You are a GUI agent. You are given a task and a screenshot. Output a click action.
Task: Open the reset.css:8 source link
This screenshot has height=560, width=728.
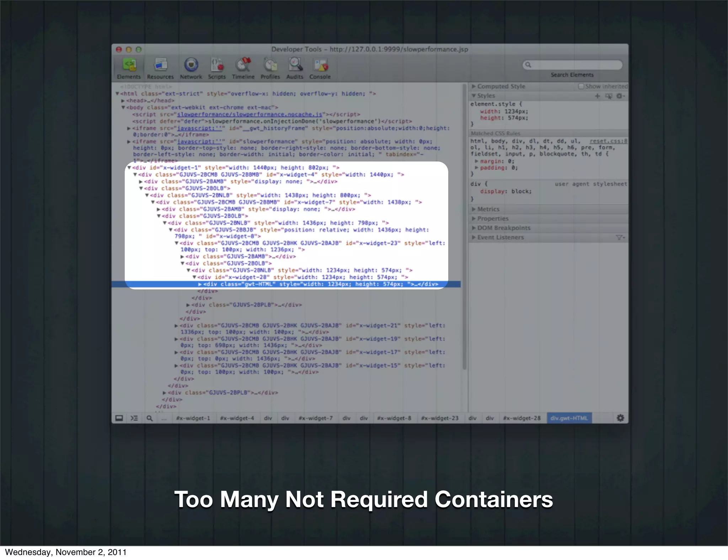tap(609, 141)
